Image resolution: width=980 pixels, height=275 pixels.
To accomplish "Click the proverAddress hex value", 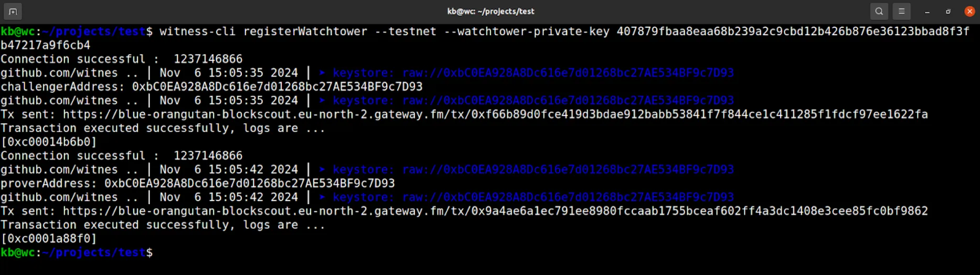I will [249, 183].
